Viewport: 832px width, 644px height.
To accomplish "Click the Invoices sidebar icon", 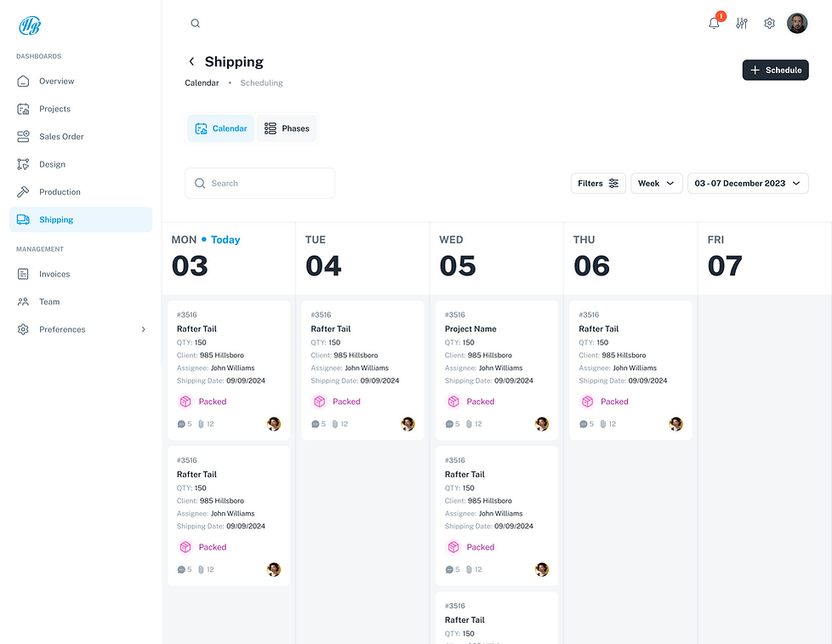I will [x=23, y=274].
